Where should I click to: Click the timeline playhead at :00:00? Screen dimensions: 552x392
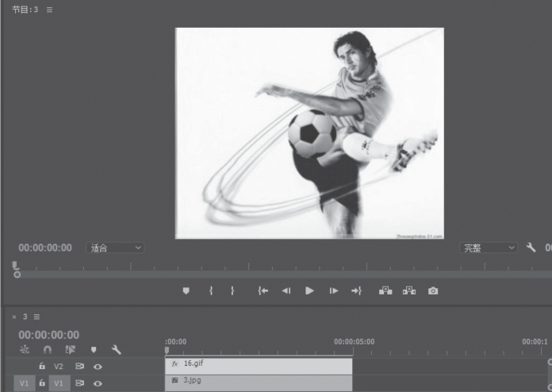(167, 350)
